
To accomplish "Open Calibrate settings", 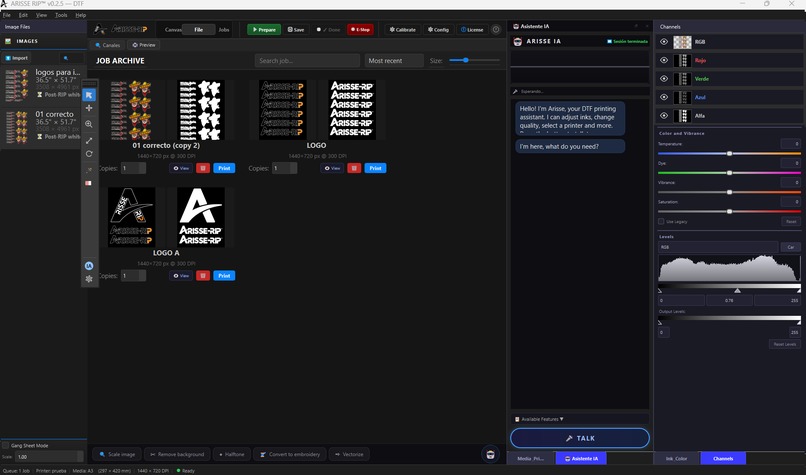I will 402,30.
